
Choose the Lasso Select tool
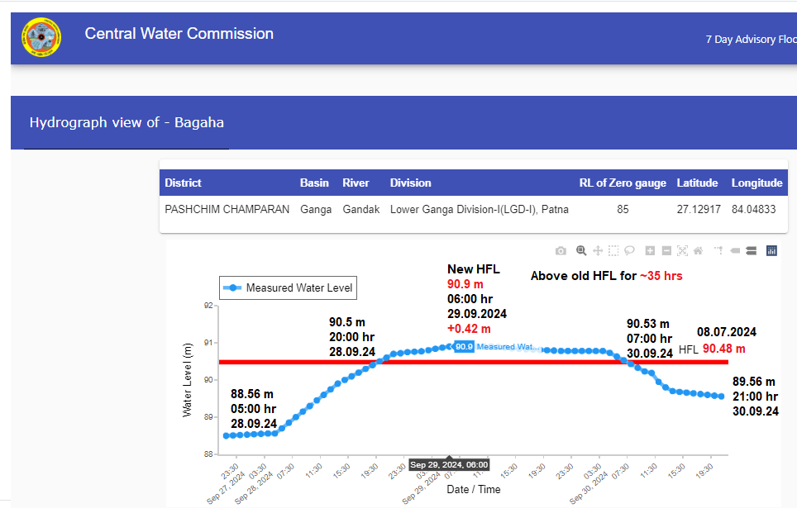click(629, 250)
